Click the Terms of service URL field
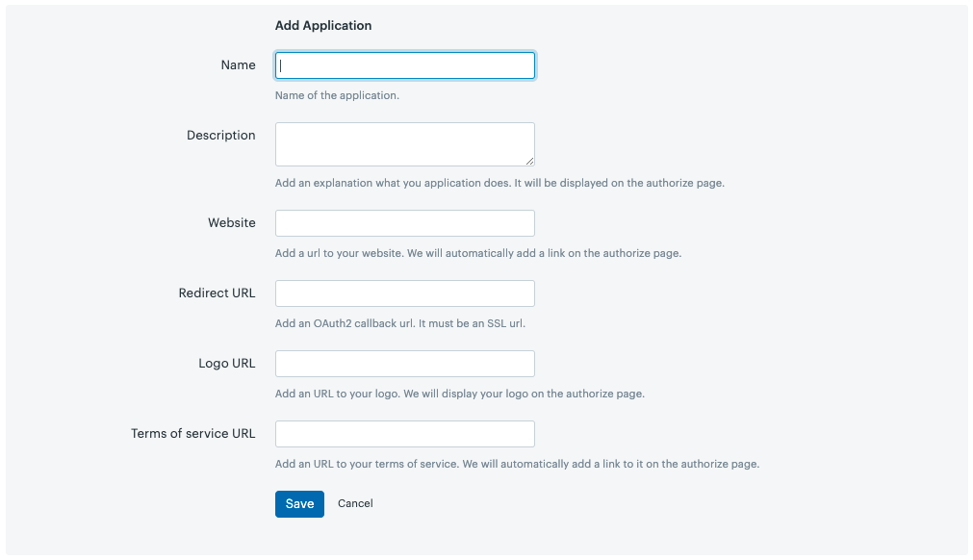 [x=404, y=434]
